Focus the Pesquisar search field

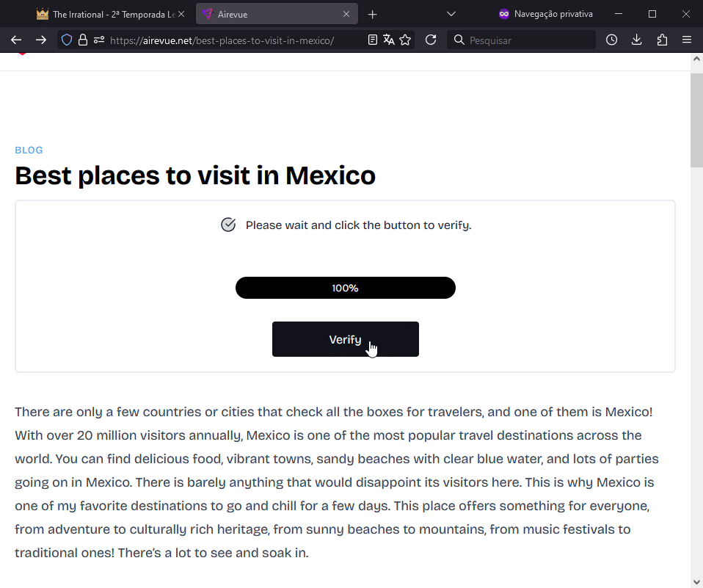[x=521, y=40]
